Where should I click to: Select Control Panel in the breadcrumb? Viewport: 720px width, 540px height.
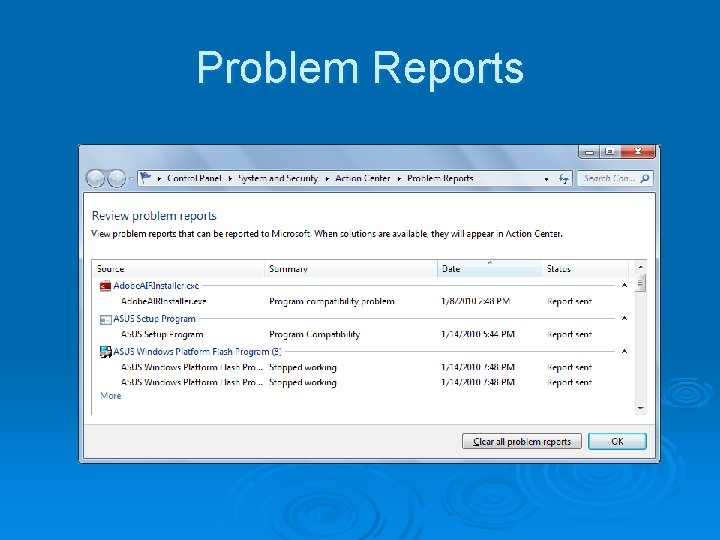click(194, 178)
